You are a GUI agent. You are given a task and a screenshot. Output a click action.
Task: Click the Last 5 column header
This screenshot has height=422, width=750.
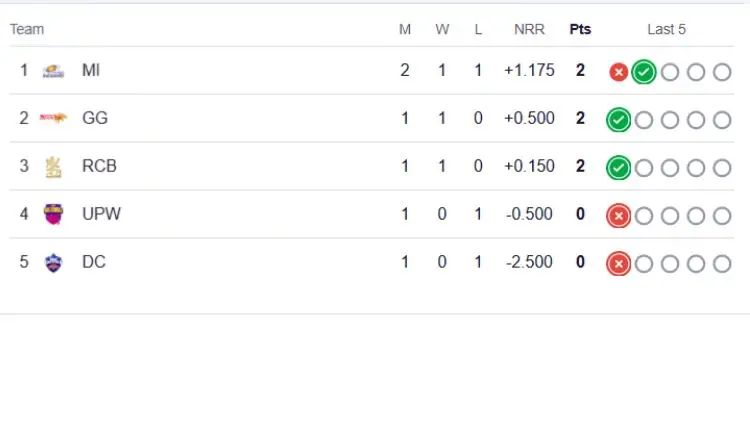pos(667,29)
